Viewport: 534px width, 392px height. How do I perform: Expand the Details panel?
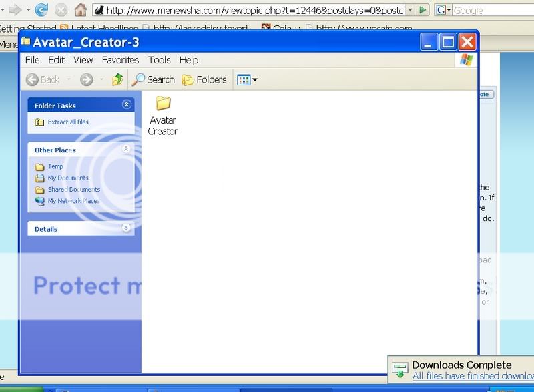pyautogui.click(x=127, y=228)
